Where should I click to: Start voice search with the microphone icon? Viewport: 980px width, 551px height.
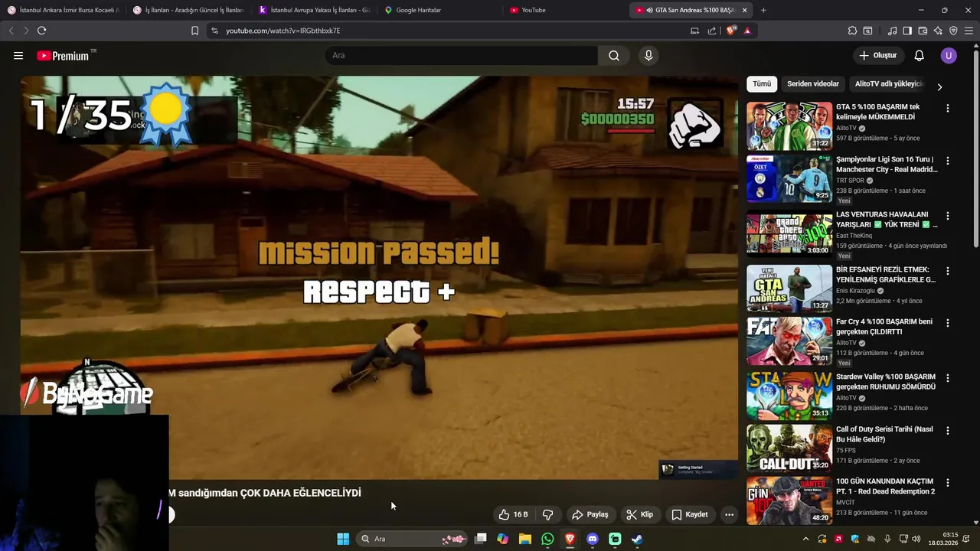648,56
